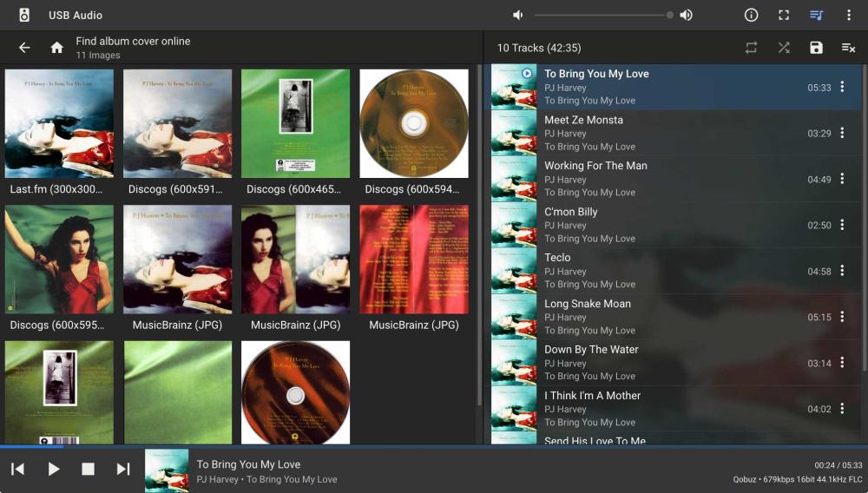Open options menu for Teclo track
The height and width of the screenshot is (493, 868).
click(842, 271)
